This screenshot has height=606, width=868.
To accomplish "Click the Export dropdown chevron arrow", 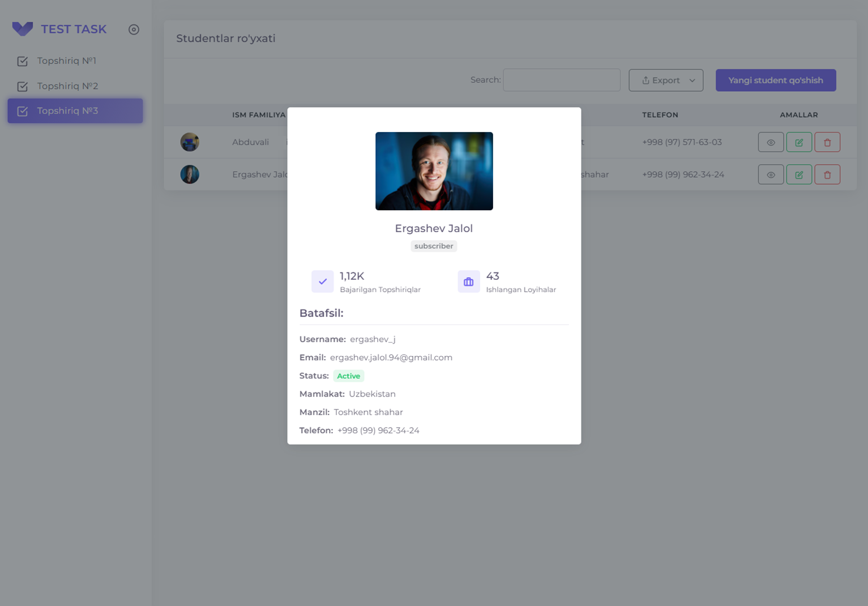I will click(692, 80).
